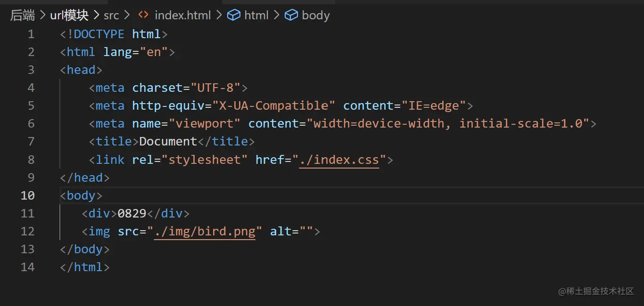This screenshot has height=306, width=644.
Task: Click the index.html breadcrumb file name
Action: 183,16
